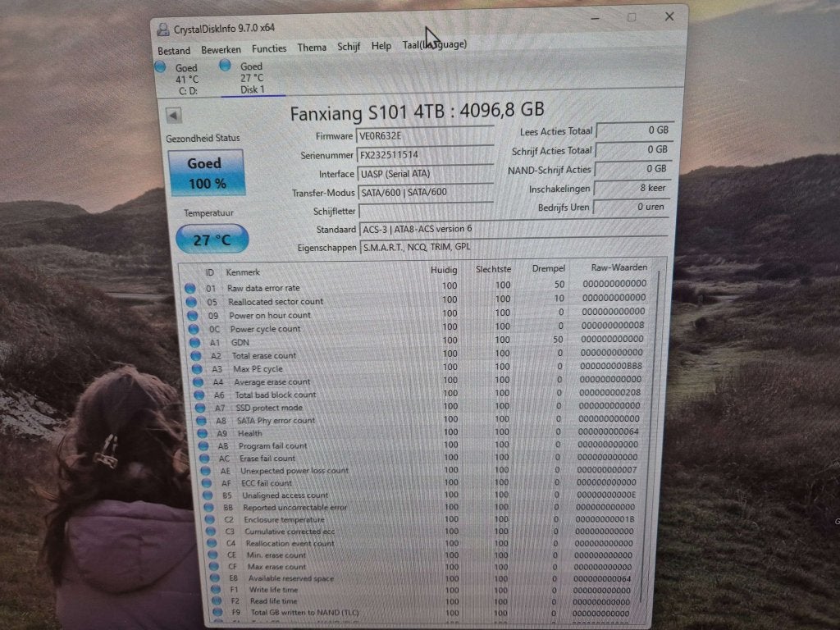Click the status icon for Raw data error rate
The height and width of the screenshot is (630, 840).
pos(190,288)
